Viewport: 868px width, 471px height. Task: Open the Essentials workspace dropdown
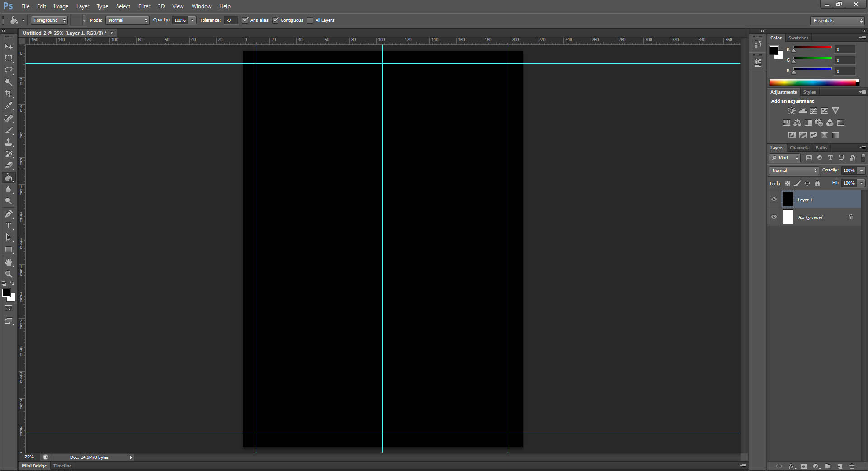837,21
